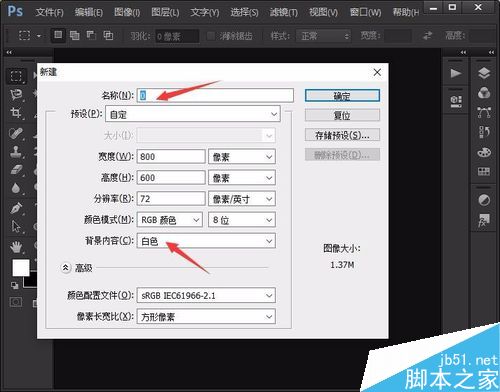Screen dimensions: 500x392
Task: Choose Subtract from selection mode icon
Action: 91,35
